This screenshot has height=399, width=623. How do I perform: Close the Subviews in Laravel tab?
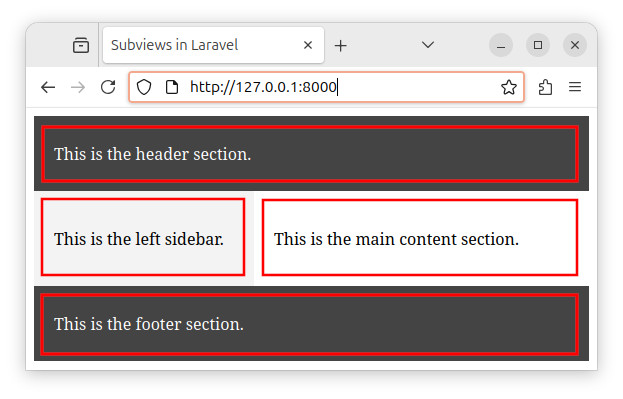click(x=308, y=45)
